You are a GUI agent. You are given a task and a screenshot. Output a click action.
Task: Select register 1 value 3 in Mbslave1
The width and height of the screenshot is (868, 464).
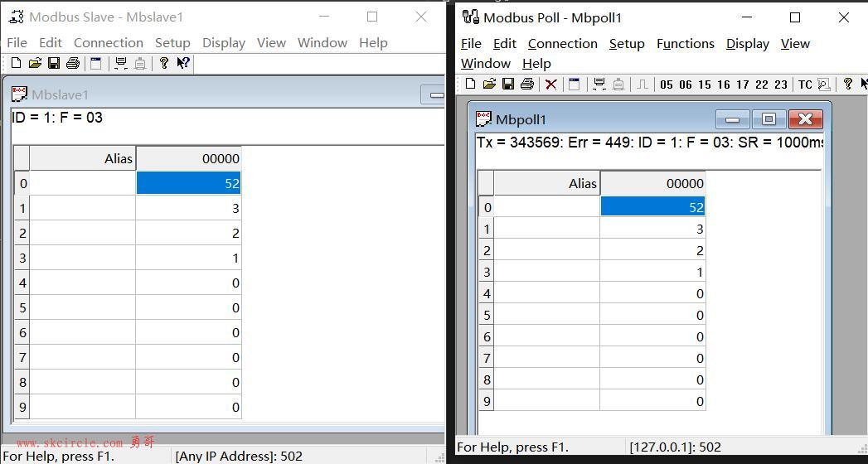click(188, 208)
